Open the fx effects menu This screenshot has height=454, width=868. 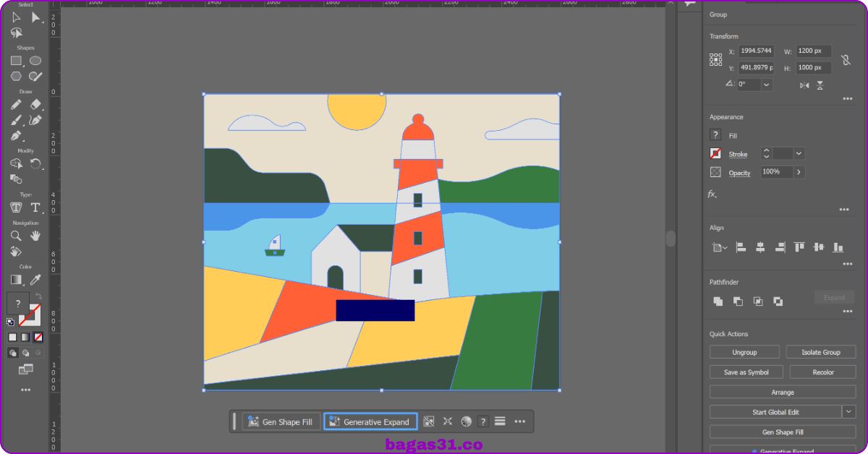pos(712,194)
